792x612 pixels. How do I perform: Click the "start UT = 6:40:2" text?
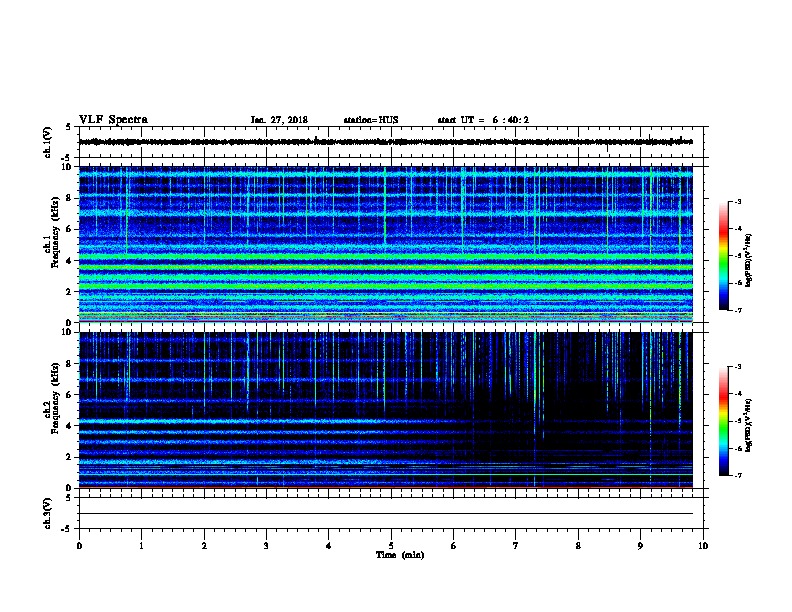(x=483, y=120)
